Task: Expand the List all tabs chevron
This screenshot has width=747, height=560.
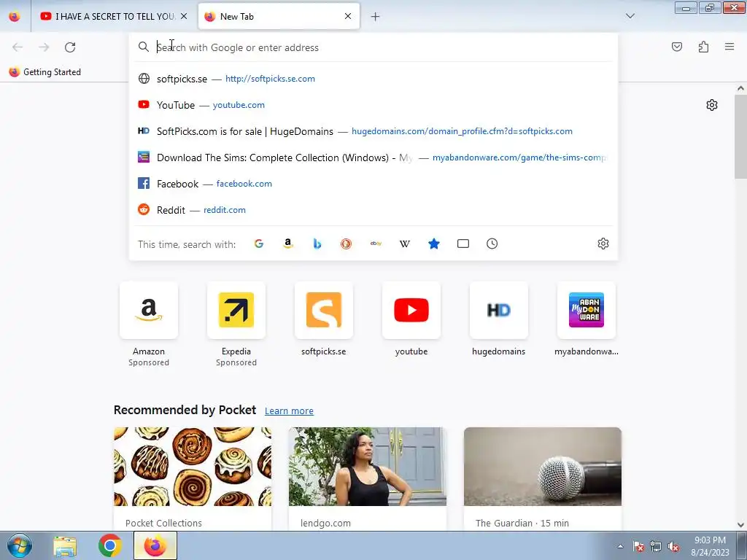Action: [x=630, y=16]
